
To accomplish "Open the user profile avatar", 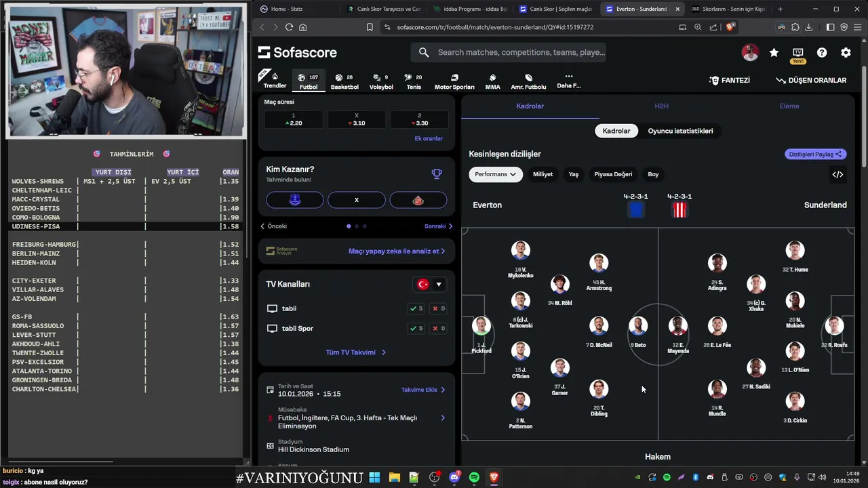I will coord(750,52).
